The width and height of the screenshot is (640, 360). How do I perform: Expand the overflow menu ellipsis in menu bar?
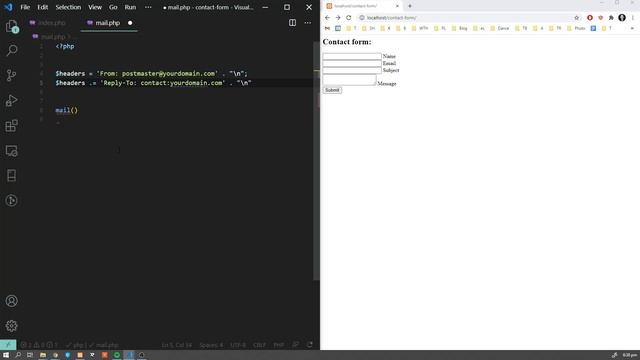148,7
